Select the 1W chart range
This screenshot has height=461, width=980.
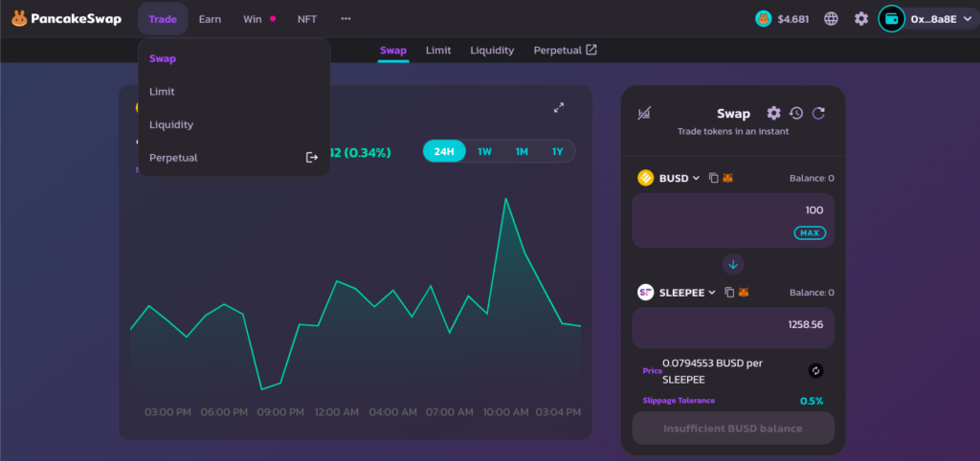click(485, 151)
